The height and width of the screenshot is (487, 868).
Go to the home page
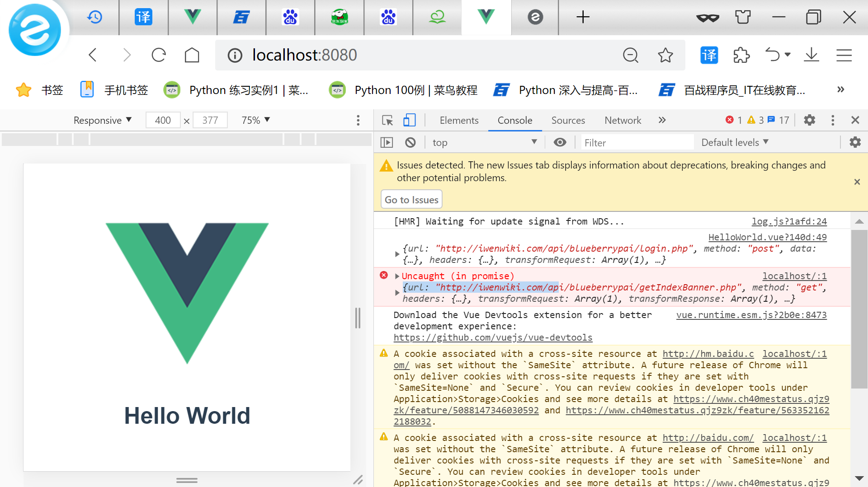pos(192,55)
